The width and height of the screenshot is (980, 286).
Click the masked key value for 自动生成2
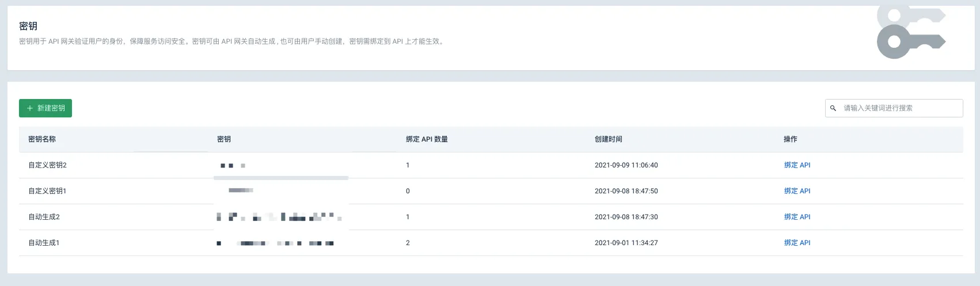click(x=279, y=217)
